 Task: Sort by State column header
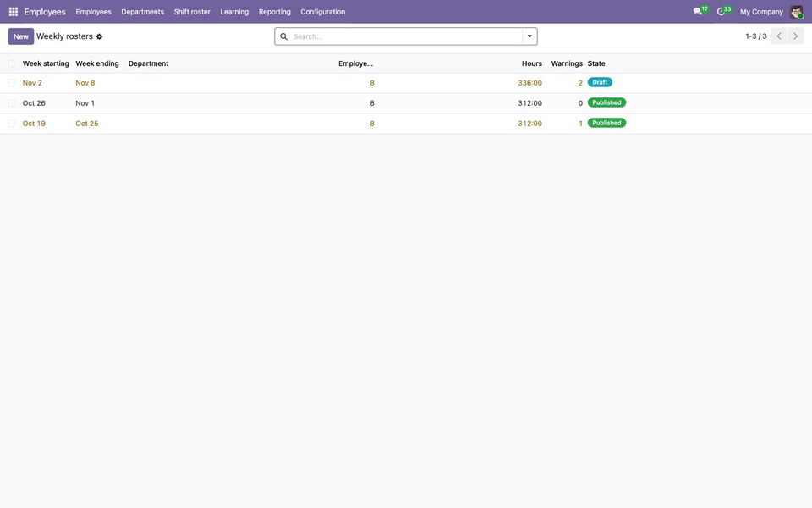[596, 63]
